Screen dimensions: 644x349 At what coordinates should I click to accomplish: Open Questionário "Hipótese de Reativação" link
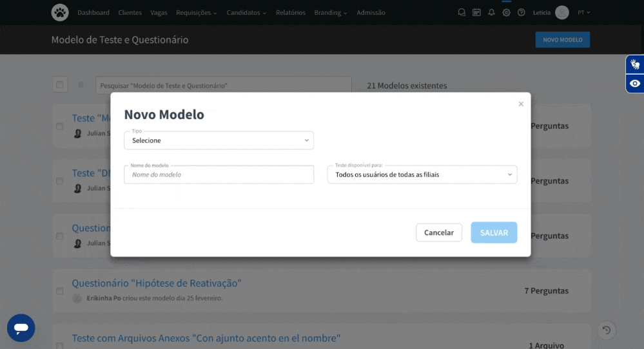coord(157,283)
